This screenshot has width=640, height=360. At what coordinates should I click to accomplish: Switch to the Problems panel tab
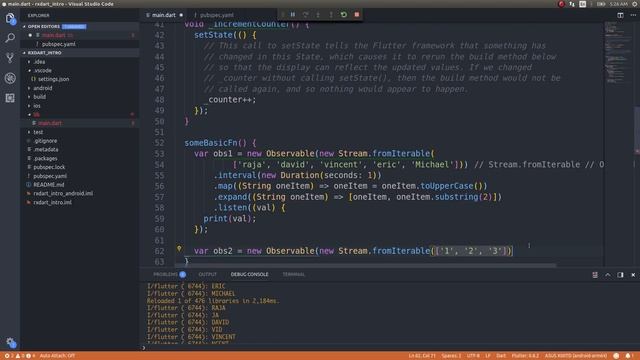point(169,274)
